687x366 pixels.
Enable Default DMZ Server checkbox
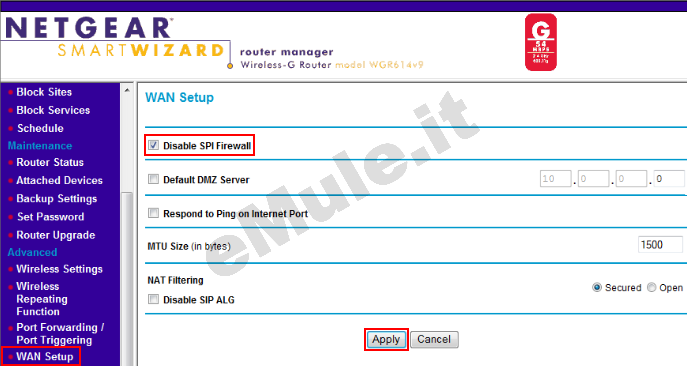(x=153, y=179)
